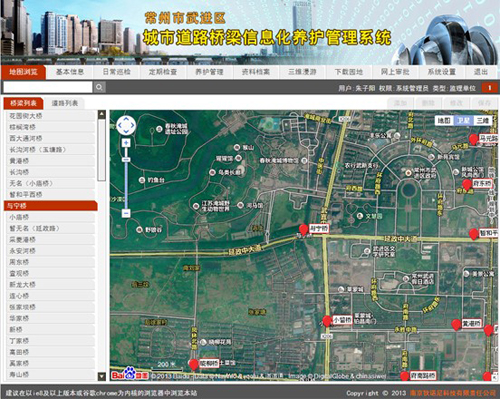Select 连心桥 in bridge list
Viewport: 500px width, 399px height.
(x=51, y=296)
